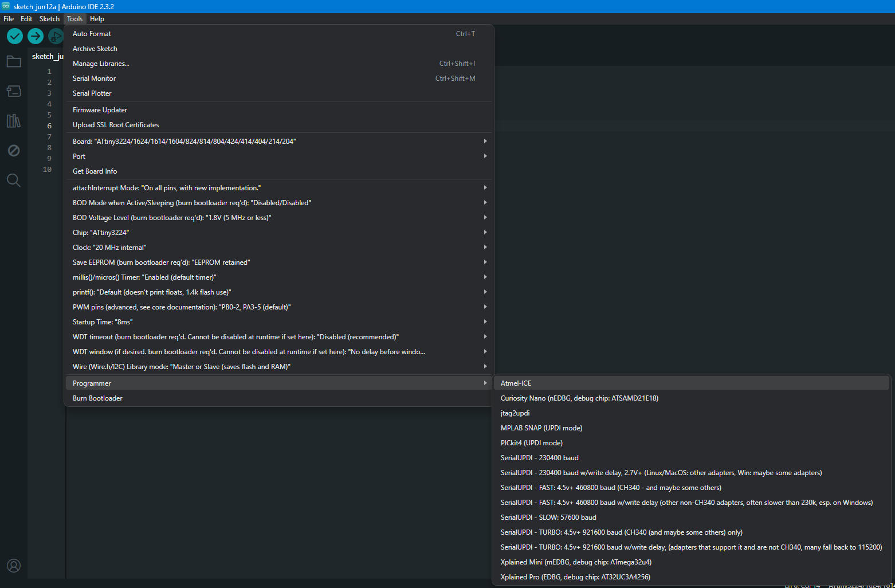Click line number 10 in editor gutter
Screen dimensions: 895x588
(47, 170)
